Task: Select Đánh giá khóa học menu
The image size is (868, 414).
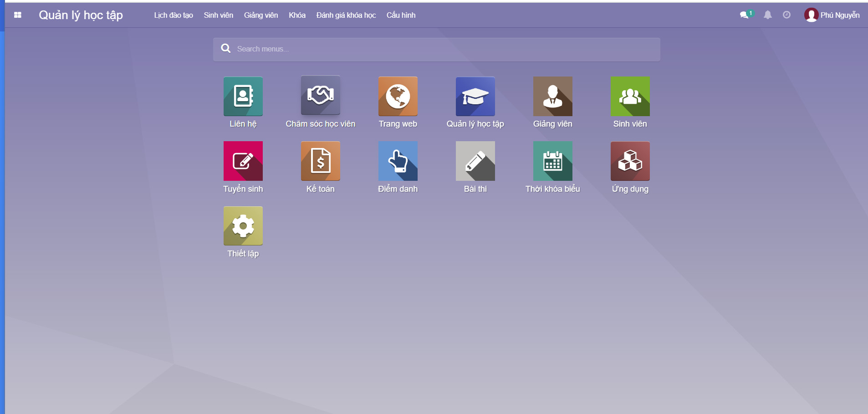Action: [x=346, y=15]
